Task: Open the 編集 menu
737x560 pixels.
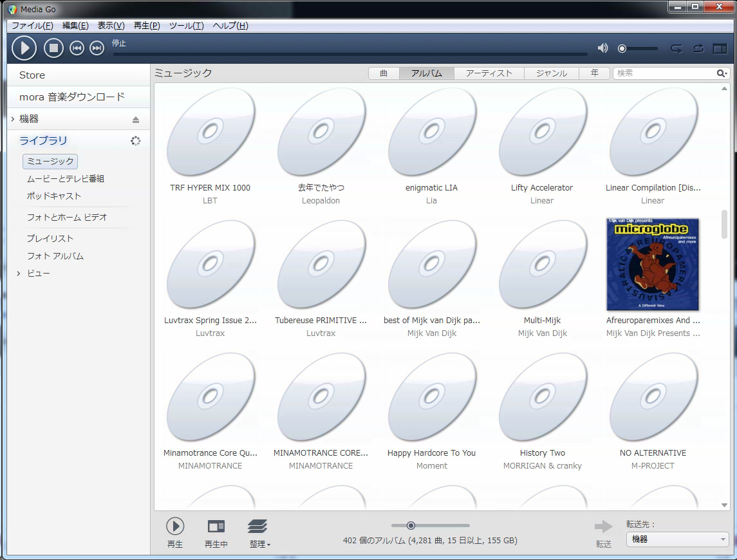Action: (x=75, y=25)
